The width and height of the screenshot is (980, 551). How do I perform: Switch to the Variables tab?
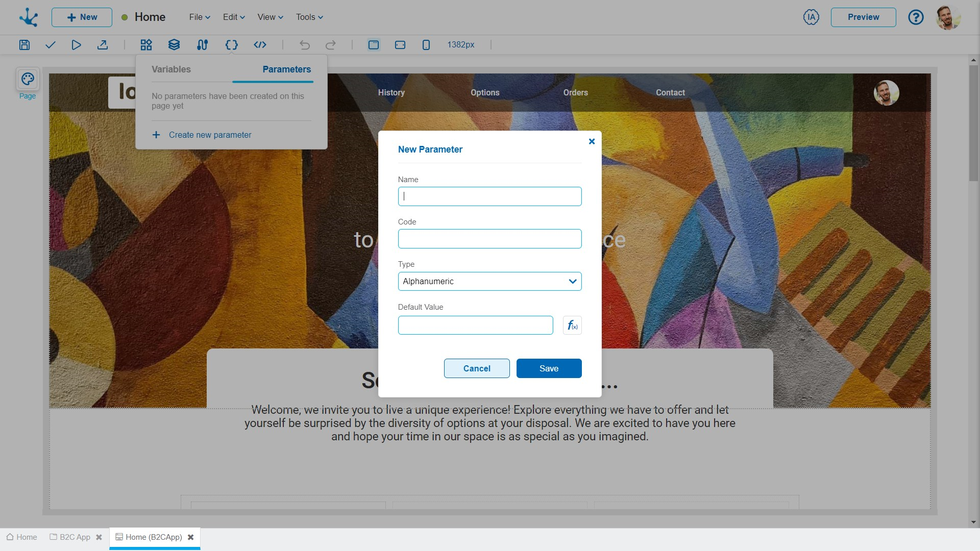pyautogui.click(x=171, y=69)
